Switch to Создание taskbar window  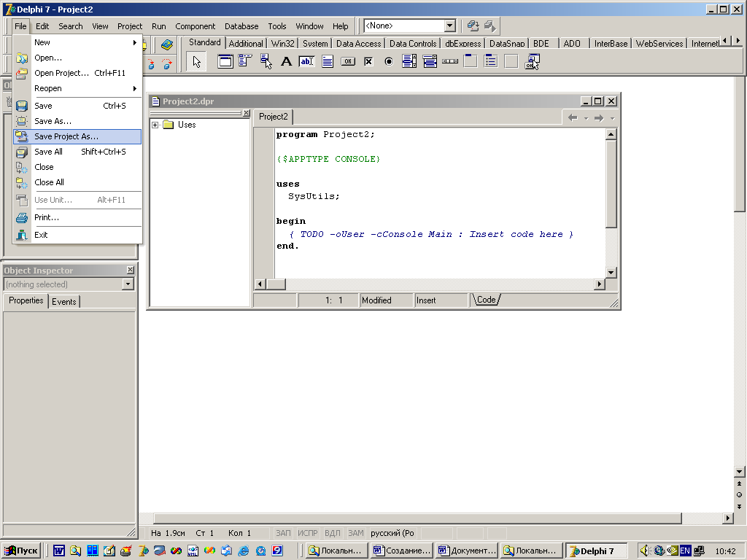coord(403,551)
